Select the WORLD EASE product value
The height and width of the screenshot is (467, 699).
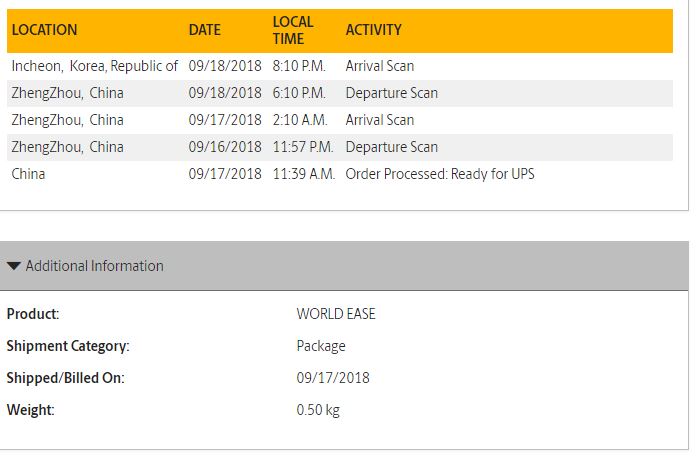336,314
